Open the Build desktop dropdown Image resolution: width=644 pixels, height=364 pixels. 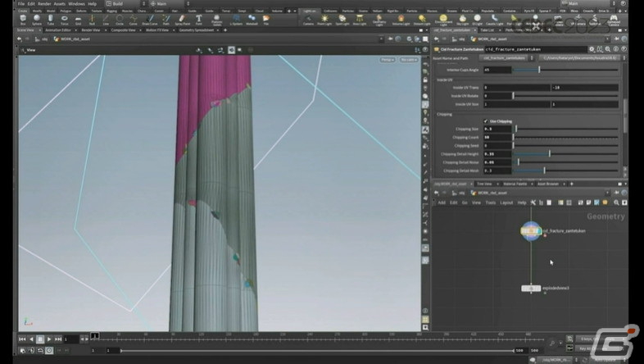point(125,4)
